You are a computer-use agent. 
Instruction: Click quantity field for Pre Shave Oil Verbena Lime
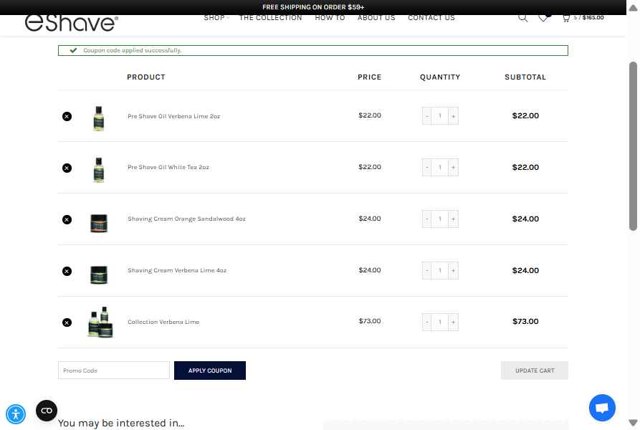pos(440,116)
